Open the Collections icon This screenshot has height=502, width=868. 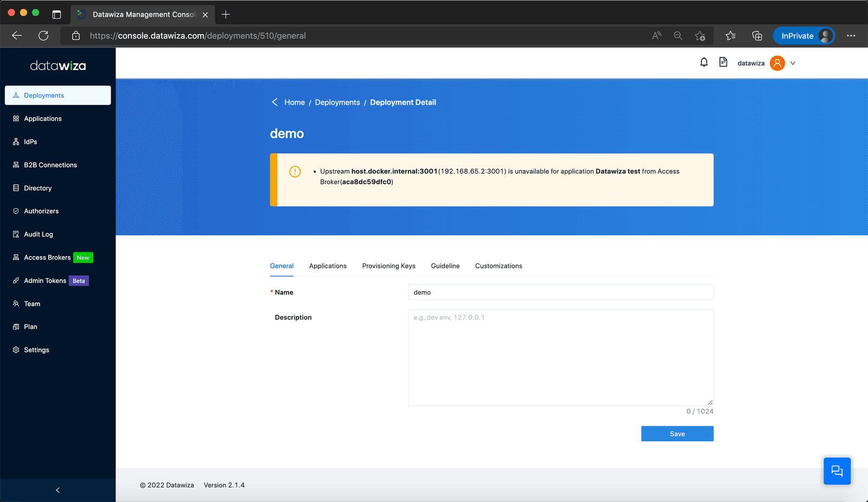click(757, 36)
